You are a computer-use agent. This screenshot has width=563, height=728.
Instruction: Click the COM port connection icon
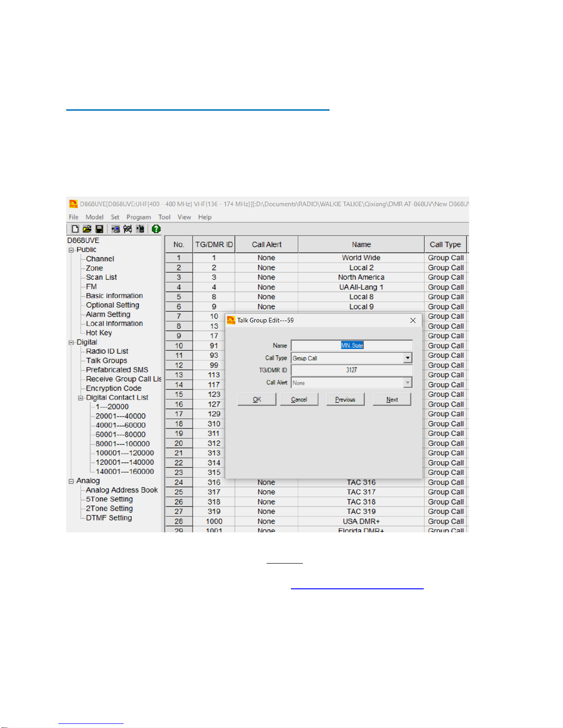click(128, 229)
